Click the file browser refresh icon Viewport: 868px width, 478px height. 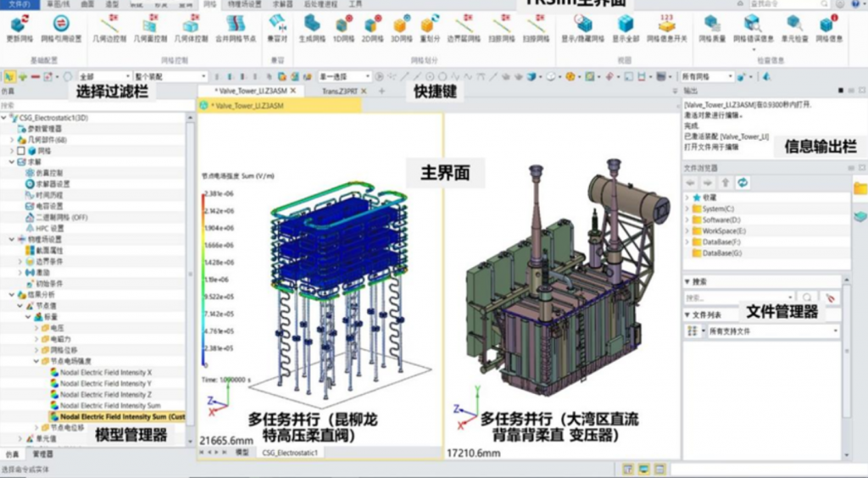point(742,182)
